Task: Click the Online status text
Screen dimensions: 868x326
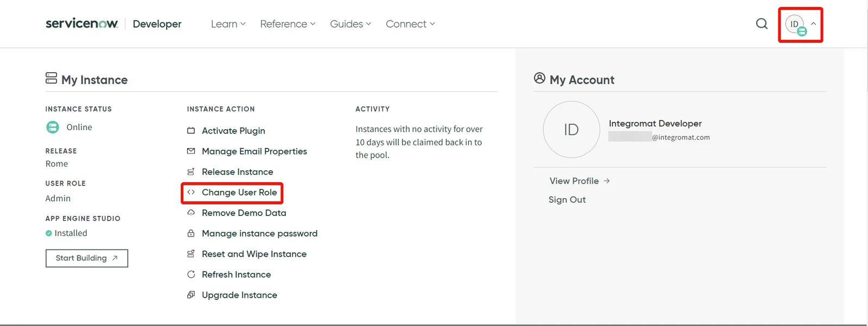Action: point(79,127)
